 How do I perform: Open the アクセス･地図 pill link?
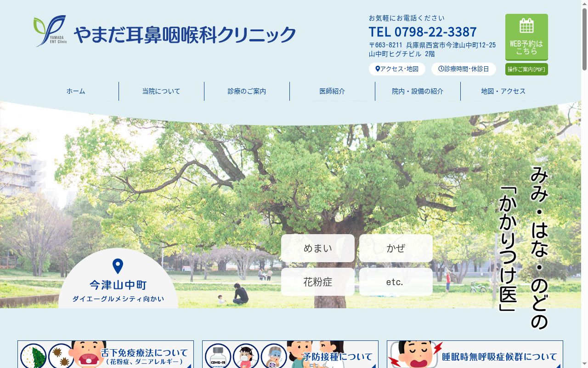(397, 69)
